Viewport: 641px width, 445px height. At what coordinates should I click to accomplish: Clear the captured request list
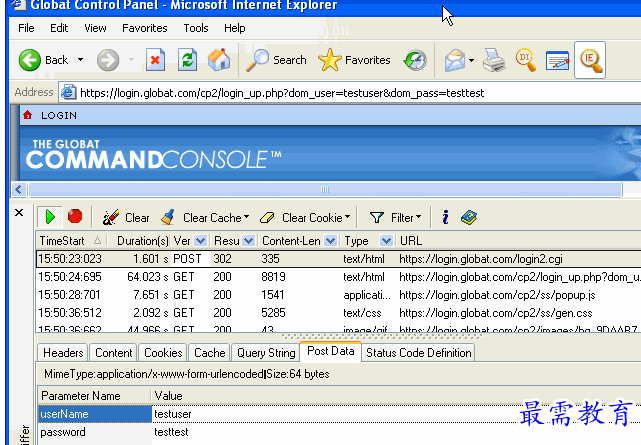[126, 217]
